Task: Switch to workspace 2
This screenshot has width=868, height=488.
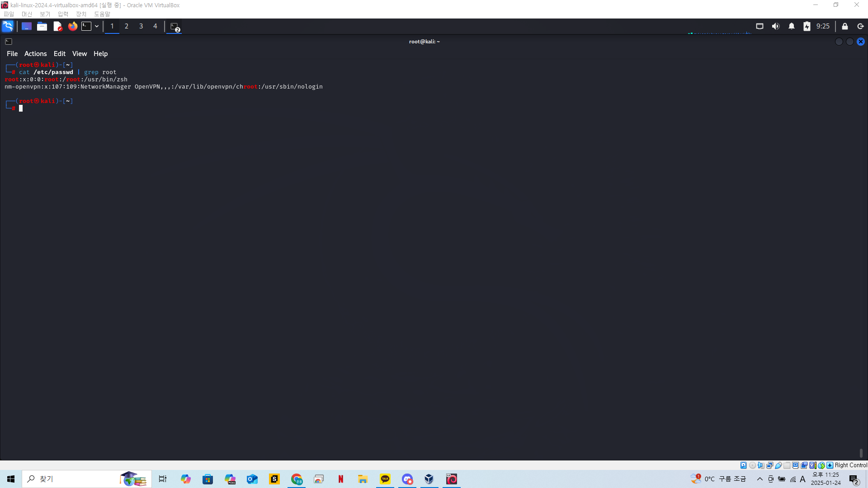Action: (x=127, y=26)
